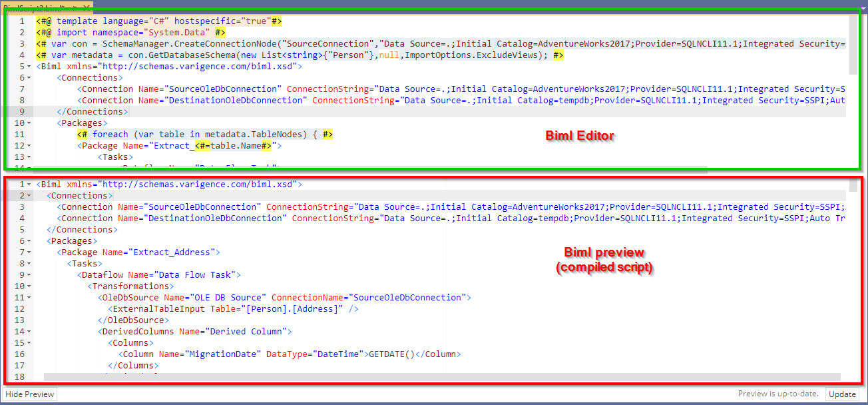
Task: Click the Hide Preview button
Action: pyautogui.click(x=30, y=394)
